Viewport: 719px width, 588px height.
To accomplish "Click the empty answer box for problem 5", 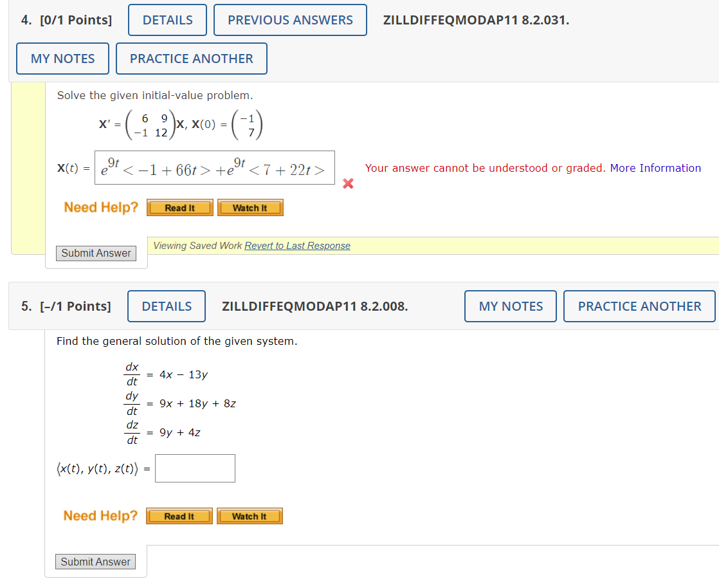I will click(x=194, y=468).
